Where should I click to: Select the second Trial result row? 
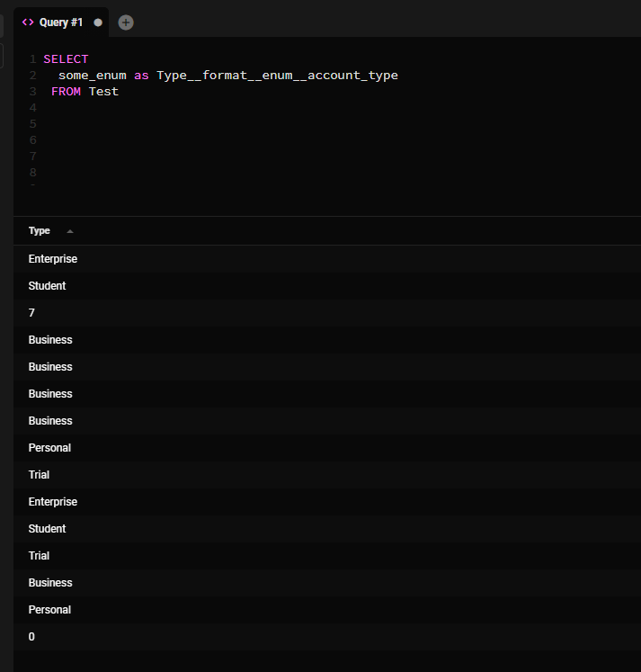pos(327,556)
